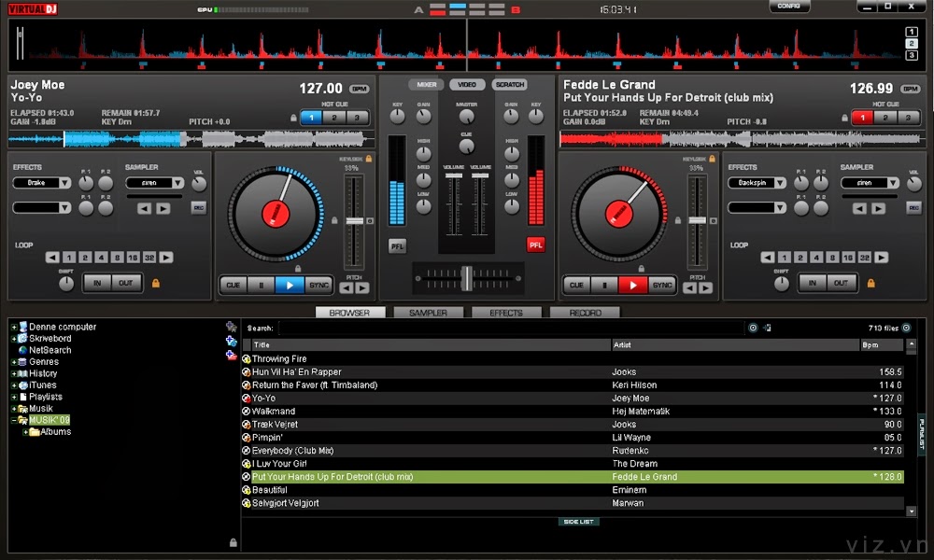Screen dimensions: 934x560
Task: Trigger right deck hot cue 3
Action: [x=909, y=118]
